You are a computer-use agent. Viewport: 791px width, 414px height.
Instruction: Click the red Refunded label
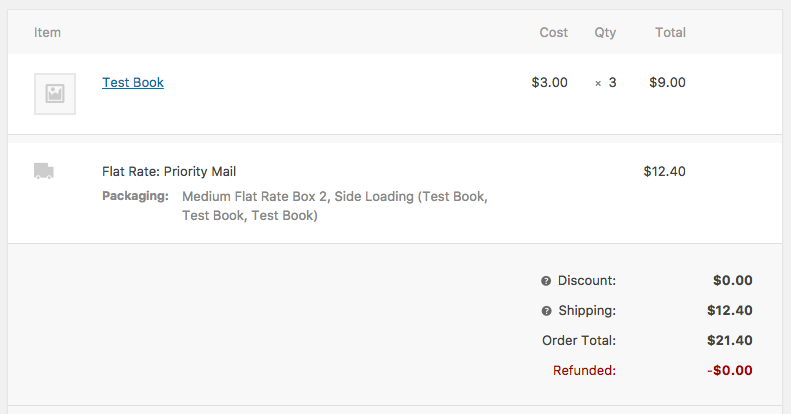click(x=584, y=371)
